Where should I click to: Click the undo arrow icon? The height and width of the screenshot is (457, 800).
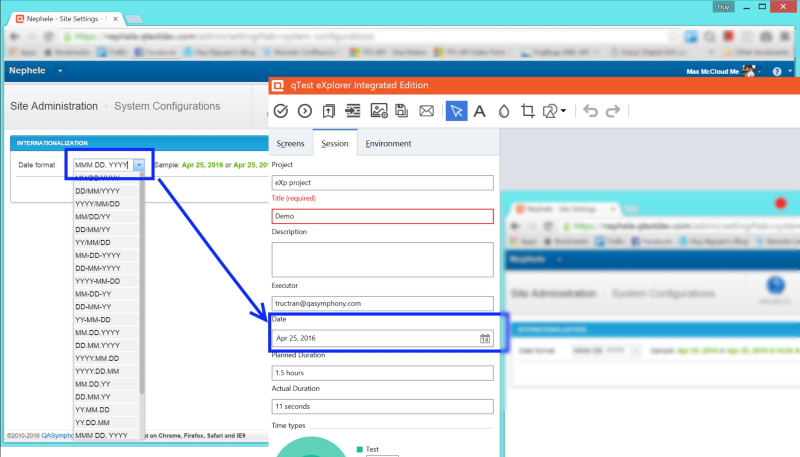tap(590, 111)
